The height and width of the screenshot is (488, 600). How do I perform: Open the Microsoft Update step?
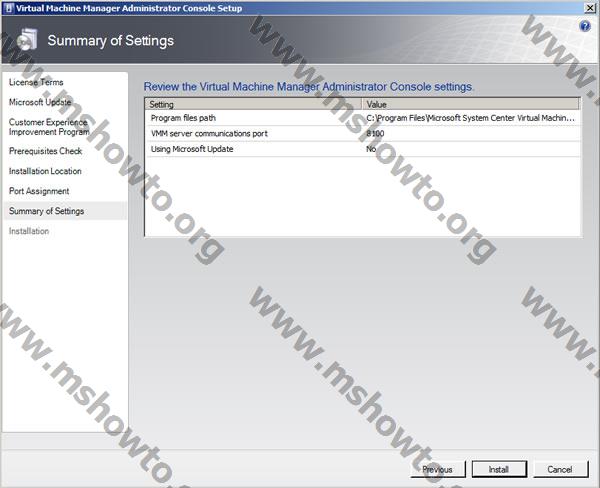click(x=40, y=102)
